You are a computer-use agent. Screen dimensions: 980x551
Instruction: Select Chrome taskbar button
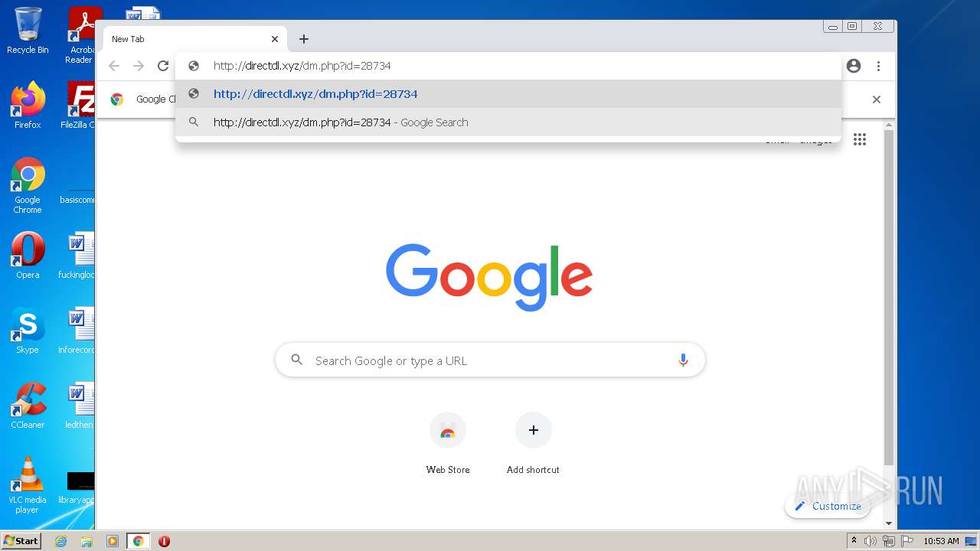coord(139,541)
